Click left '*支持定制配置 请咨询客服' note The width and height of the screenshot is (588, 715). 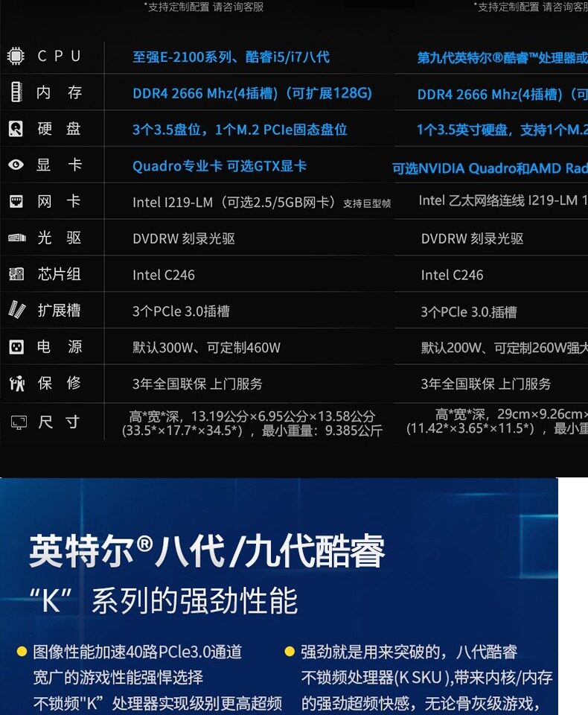click(x=203, y=7)
